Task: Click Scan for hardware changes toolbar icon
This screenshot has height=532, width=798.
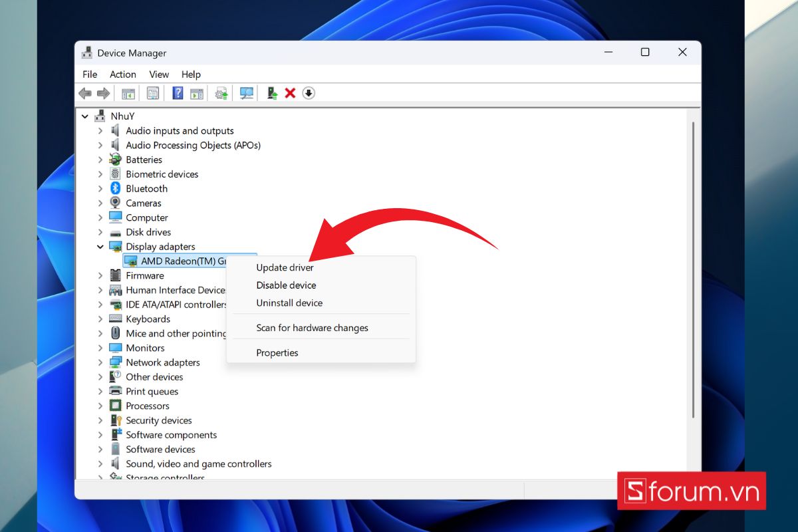Action: (x=247, y=94)
